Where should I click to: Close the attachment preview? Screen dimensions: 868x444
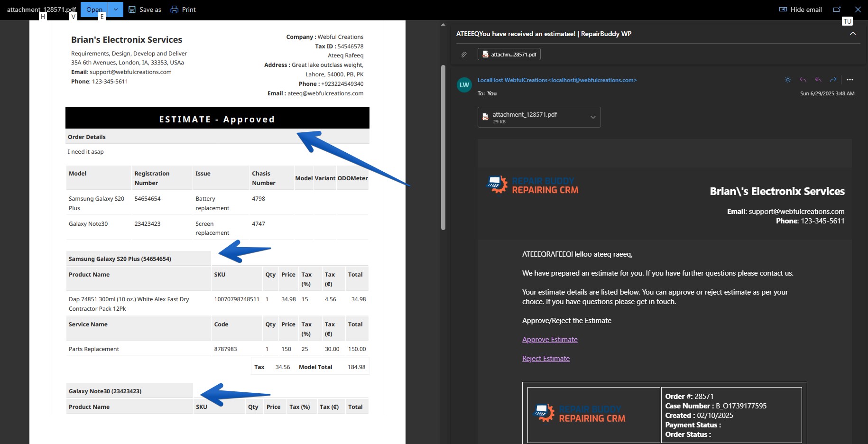(858, 9)
